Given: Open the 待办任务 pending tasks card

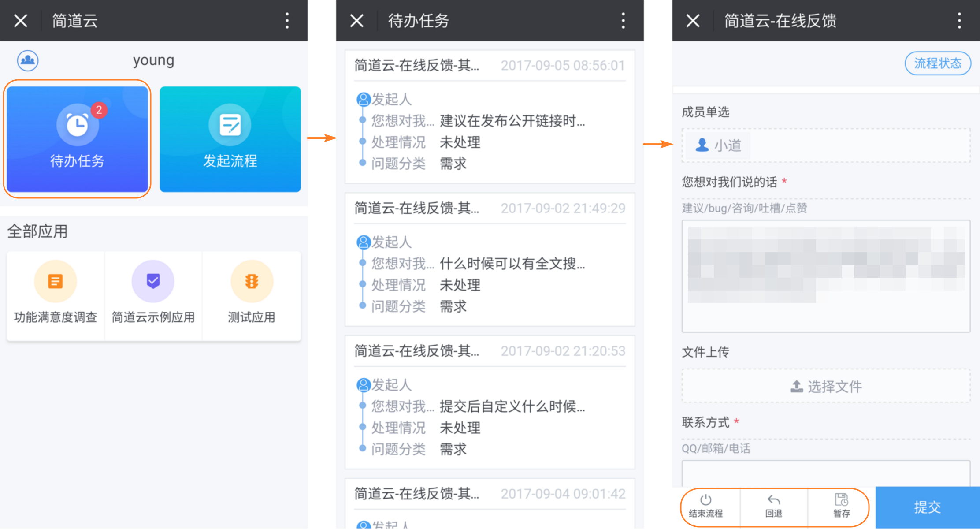Looking at the screenshot, I should [x=77, y=139].
